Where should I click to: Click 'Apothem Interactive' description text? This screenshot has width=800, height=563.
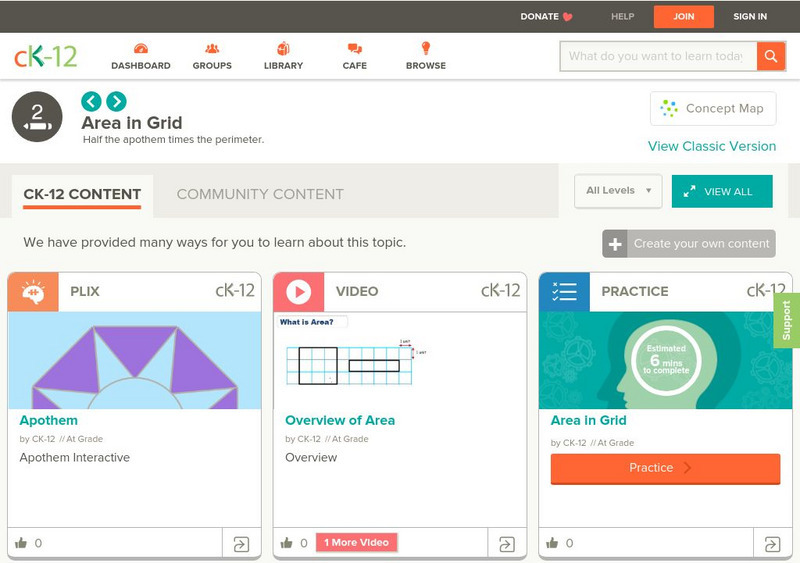[x=74, y=458]
